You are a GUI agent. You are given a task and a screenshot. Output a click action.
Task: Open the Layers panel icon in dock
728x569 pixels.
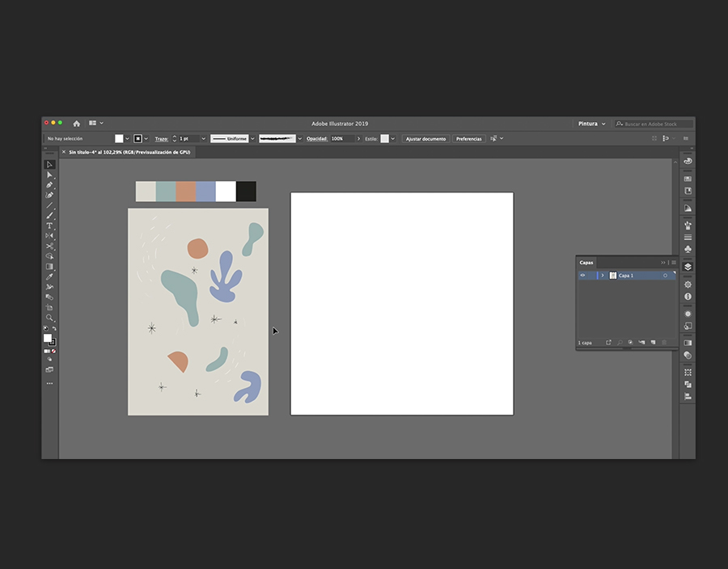click(688, 267)
